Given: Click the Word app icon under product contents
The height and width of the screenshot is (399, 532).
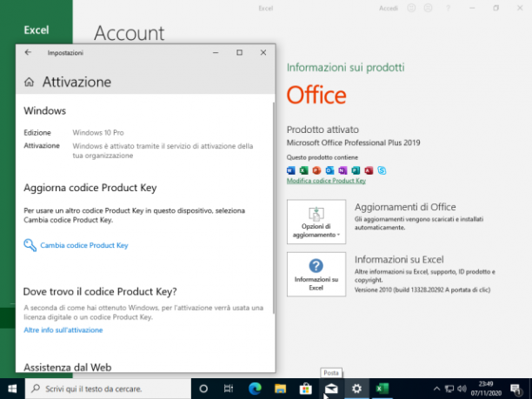Looking at the screenshot, I should [291, 170].
